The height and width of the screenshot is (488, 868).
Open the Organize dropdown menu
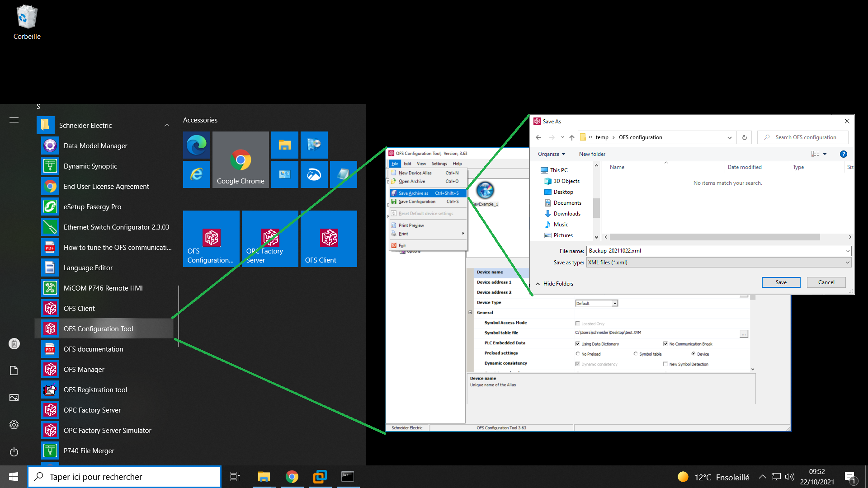pyautogui.click(x=552, y=154)
